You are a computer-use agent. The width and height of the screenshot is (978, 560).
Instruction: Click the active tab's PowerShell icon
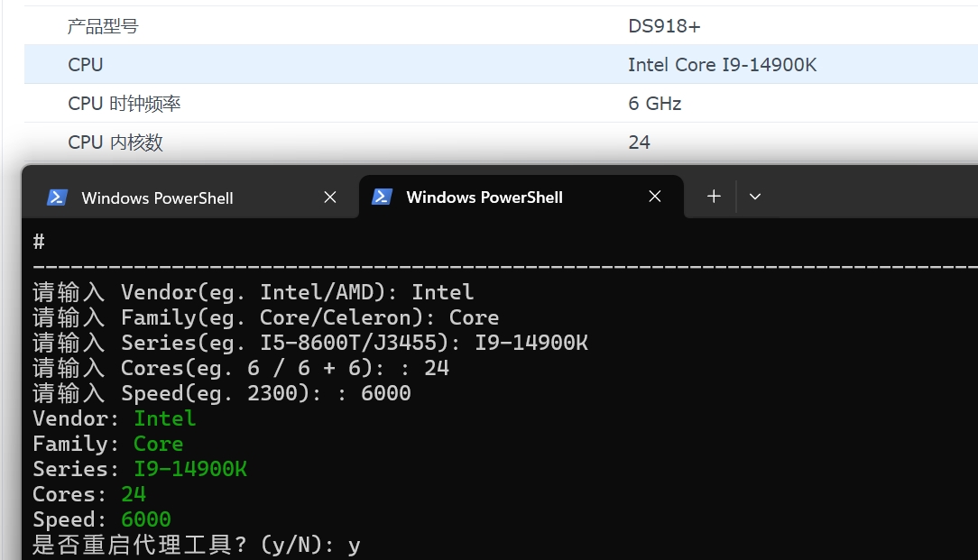pyautogui.click(x=382, y=197)
